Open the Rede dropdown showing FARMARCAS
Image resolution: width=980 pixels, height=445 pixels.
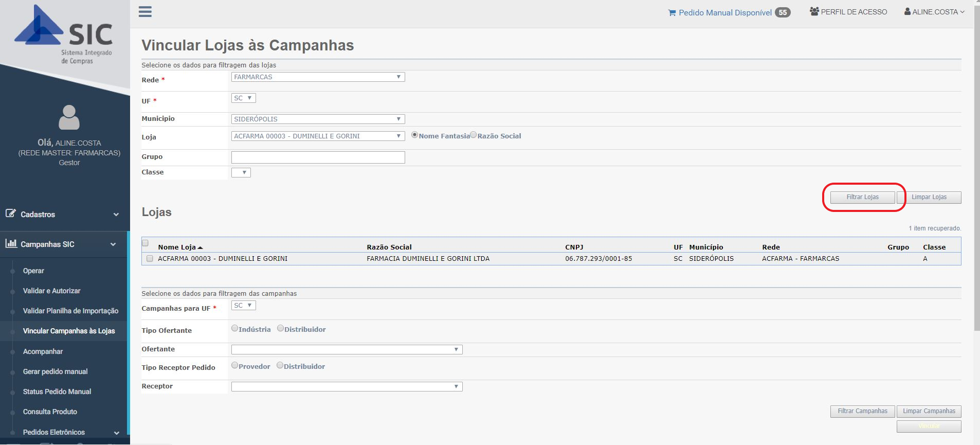click(318, 77)
